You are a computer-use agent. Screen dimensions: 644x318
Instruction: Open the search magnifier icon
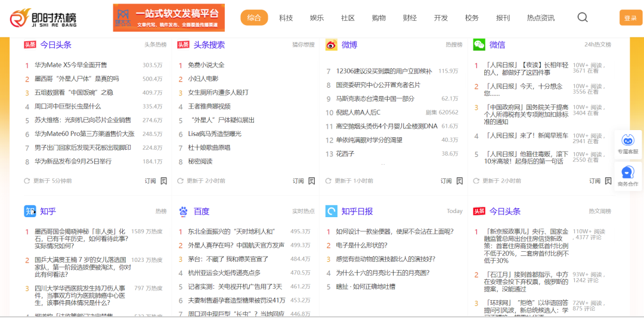pyautogui.click(x=583, y=17)
